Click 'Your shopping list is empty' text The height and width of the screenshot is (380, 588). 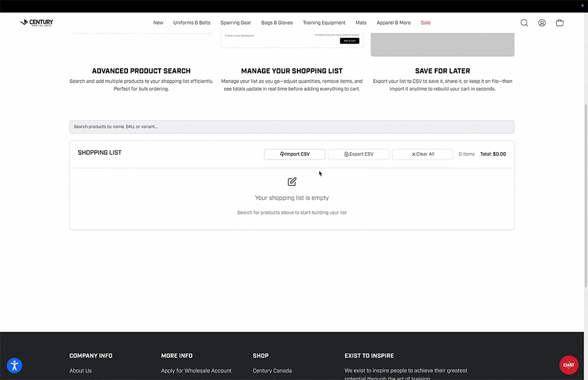point(292,198)
